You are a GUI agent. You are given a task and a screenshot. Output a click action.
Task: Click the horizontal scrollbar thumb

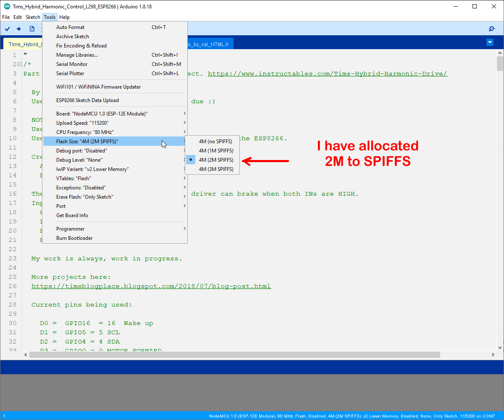pyautogui.click(x=234, y=354)
